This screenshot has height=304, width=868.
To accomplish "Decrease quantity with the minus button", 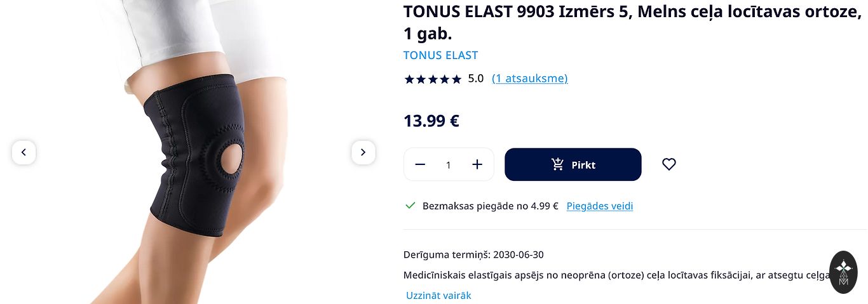I will [420, 164].
